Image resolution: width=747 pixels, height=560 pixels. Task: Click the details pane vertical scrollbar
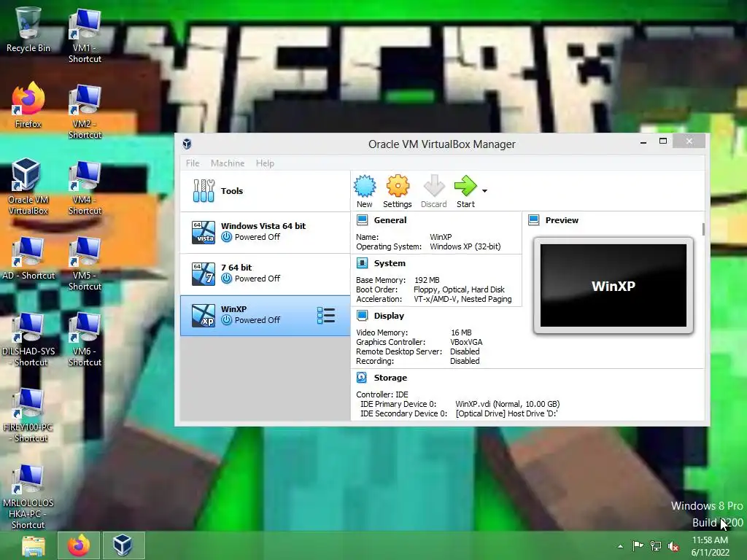click(703, 228)
